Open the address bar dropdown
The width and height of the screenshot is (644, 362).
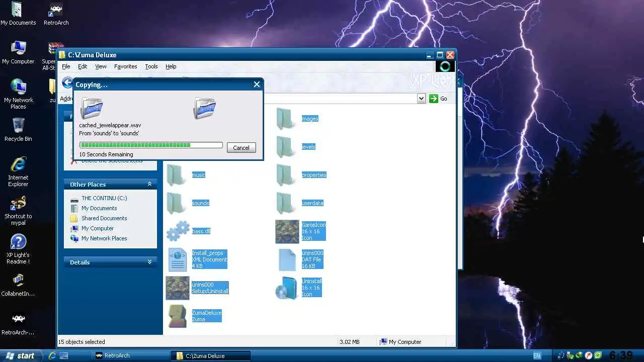(x=422, y=99)
